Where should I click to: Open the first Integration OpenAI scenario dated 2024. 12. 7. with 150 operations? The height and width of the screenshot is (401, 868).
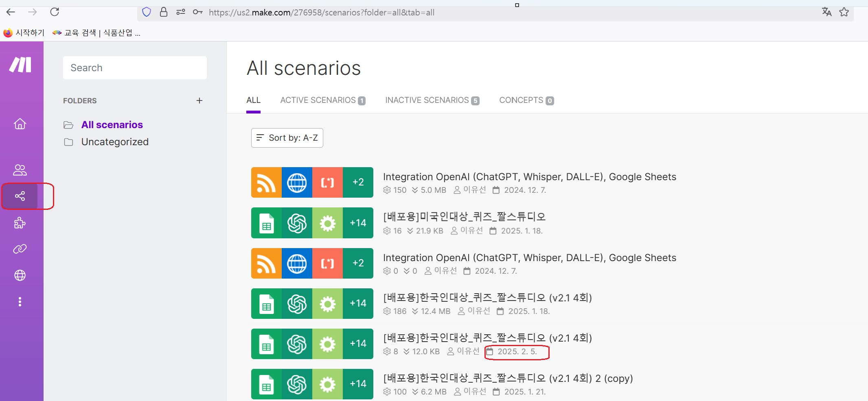click(529, 177)
